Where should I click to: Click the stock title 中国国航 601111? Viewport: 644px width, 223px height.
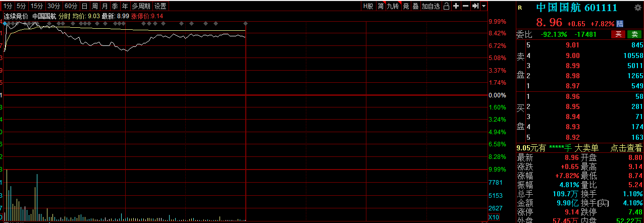[576, 8]
